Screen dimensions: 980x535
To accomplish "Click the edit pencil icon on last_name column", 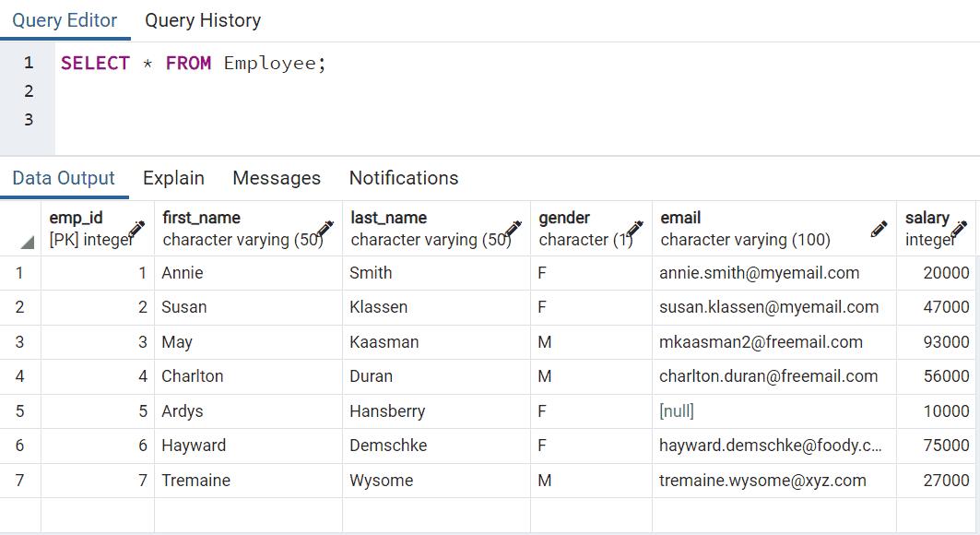I will coord(514,229).
